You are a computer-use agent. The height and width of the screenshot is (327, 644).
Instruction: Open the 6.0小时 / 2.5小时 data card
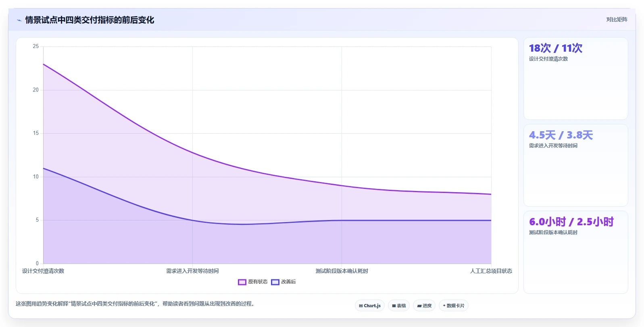click(x=575, y=252)
